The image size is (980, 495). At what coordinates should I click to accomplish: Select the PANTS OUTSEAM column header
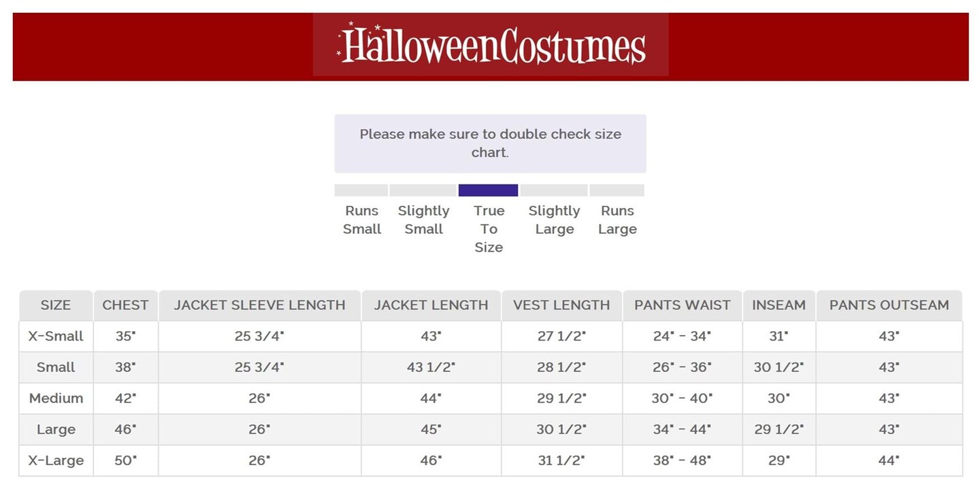pyautogui.click(x=889, y=305)
